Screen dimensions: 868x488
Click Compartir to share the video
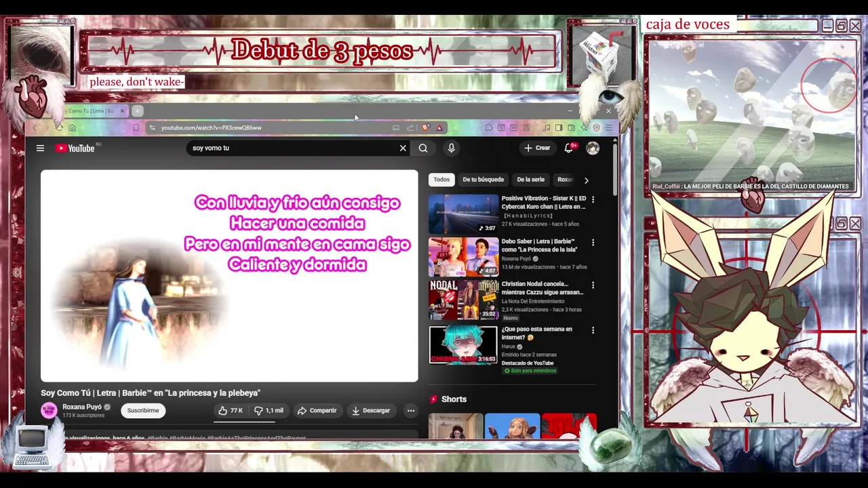[x=317, y=410]
